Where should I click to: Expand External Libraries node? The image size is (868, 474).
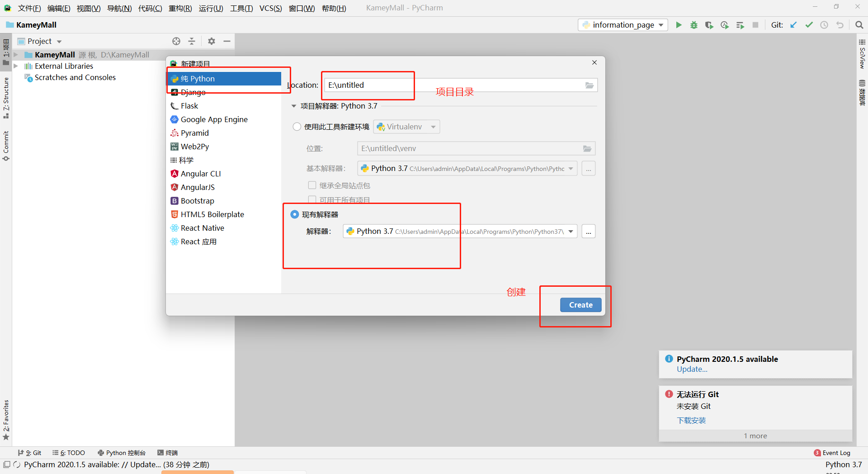coord(16,66)
